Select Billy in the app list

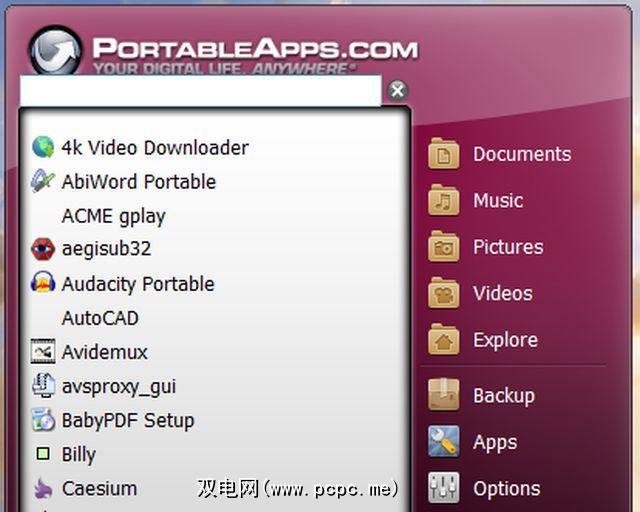point(79,454)
